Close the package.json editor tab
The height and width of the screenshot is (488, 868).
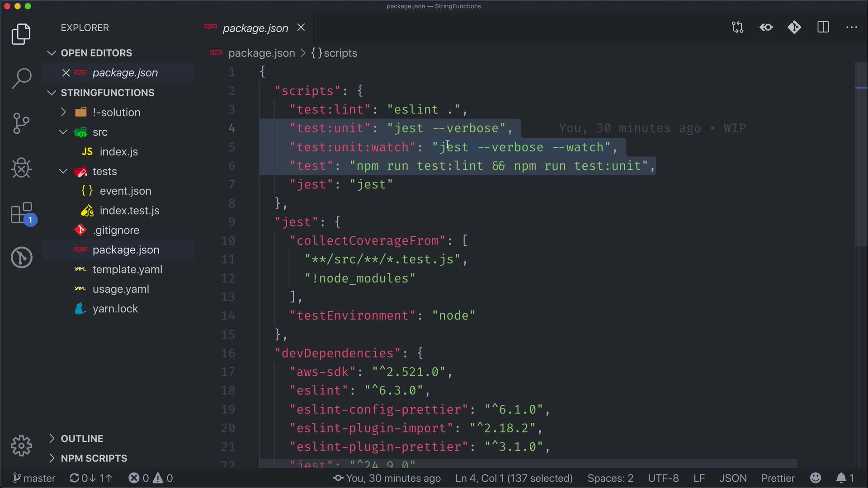(301, 28)
